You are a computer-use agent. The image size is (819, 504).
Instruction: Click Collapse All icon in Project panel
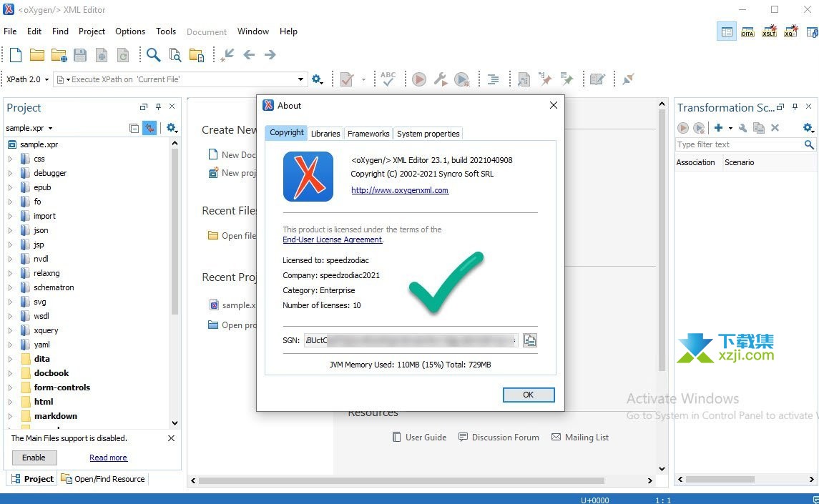(x=134, y=128)
